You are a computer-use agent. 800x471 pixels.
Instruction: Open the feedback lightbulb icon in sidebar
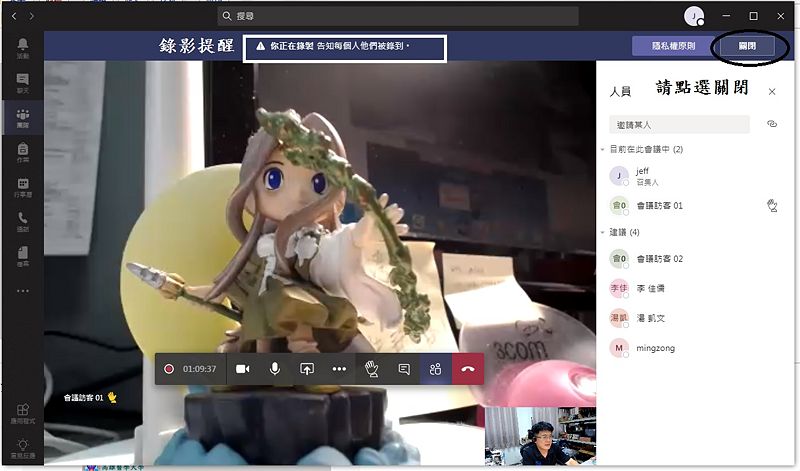[x=23, y=448]
